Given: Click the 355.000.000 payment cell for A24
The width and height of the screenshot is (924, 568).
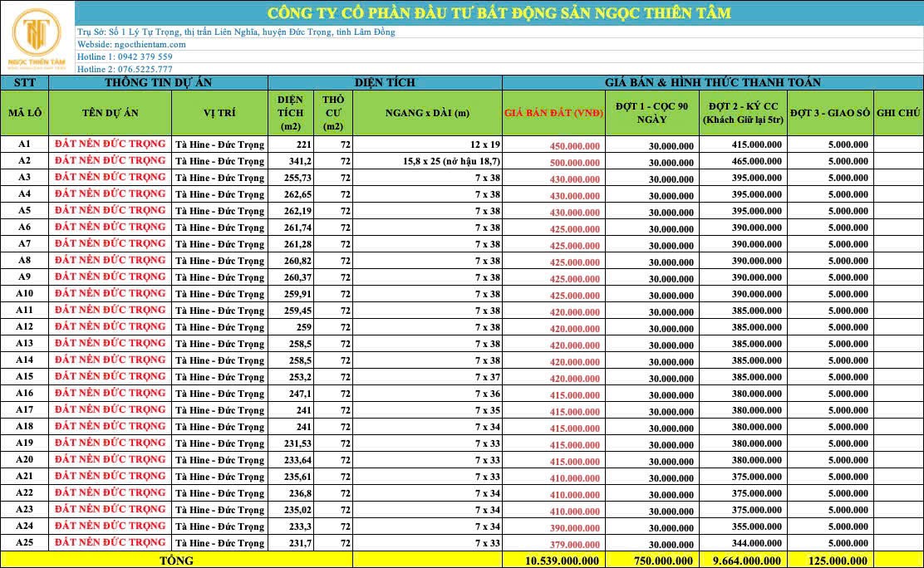Looking at the screenshot, I should (x=756, y=526).
